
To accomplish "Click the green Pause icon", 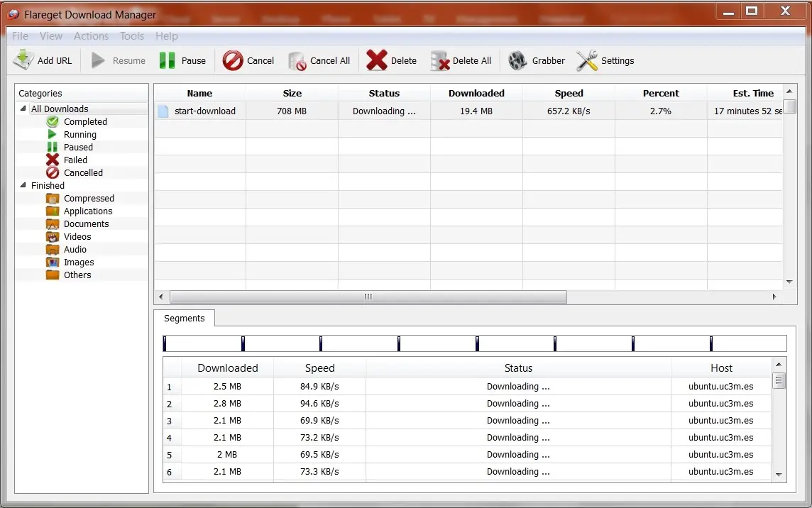I will pyautogui.click(x=167, y=60).
